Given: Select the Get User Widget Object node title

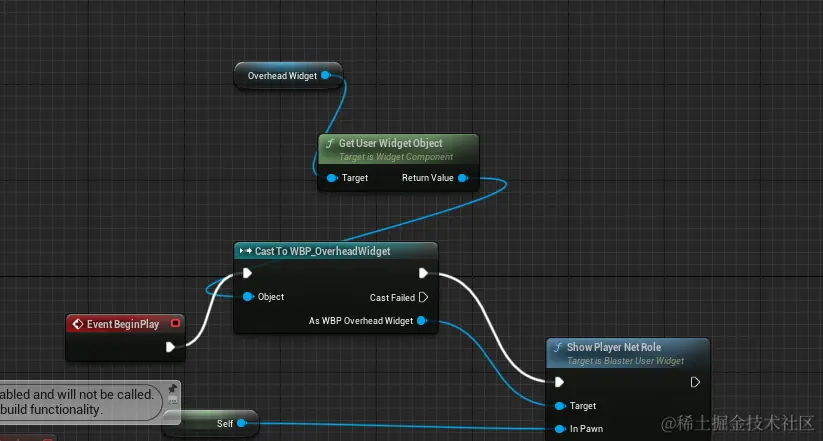Looking at the screenshot, I should click(391, 143).
